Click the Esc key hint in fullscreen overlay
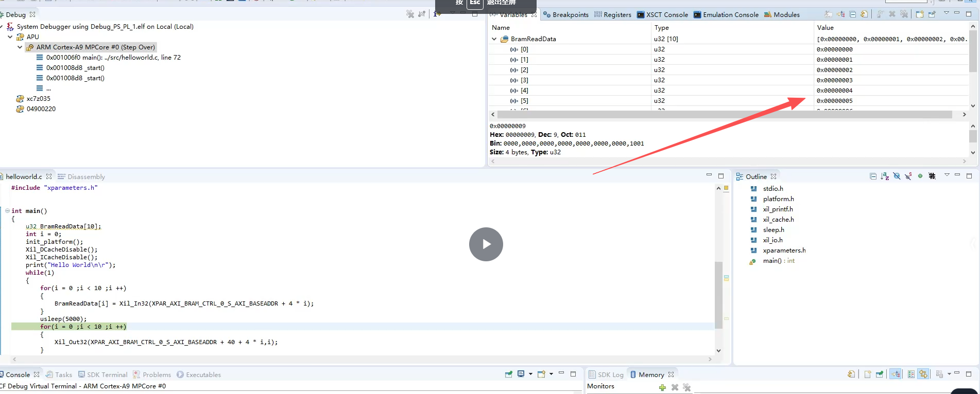This screenshot has width=980, height=394. point(475,3)
